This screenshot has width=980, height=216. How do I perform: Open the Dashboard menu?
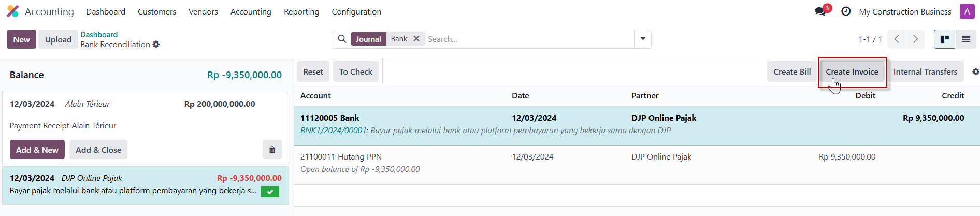(x=106, y=11)
